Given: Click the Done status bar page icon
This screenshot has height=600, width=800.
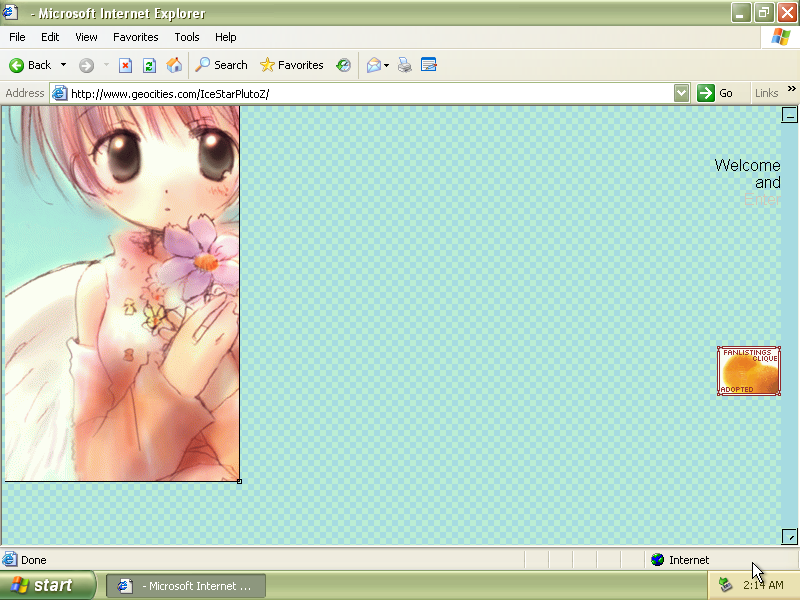Looking at the screenshot, I should click(x=9, y=560).
